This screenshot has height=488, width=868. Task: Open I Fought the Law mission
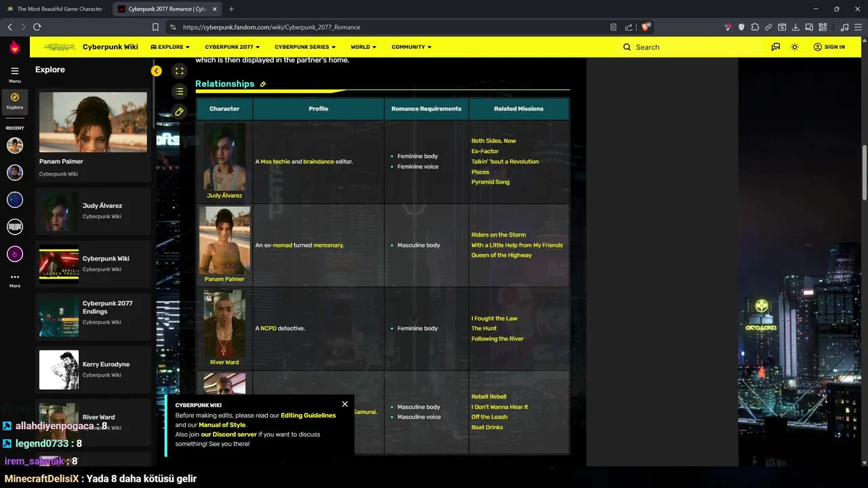pos(494,318)
